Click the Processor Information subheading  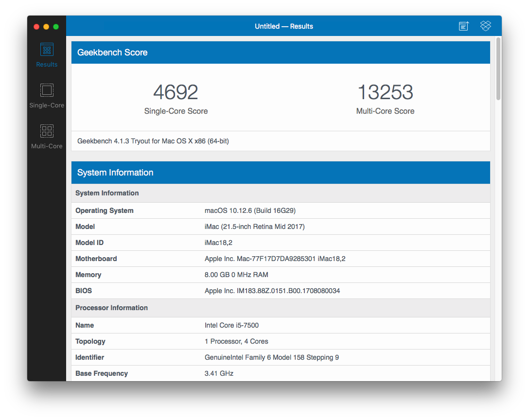coord(111,308)
